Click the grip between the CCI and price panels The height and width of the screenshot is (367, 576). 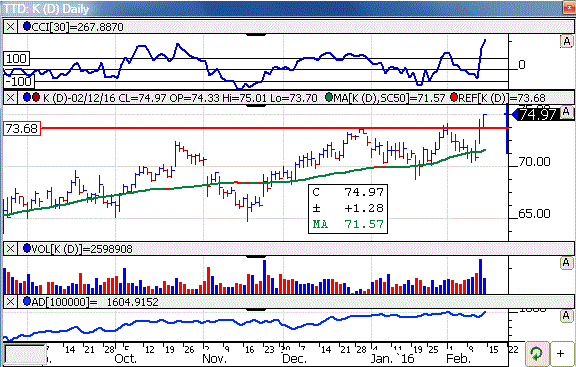256,105
